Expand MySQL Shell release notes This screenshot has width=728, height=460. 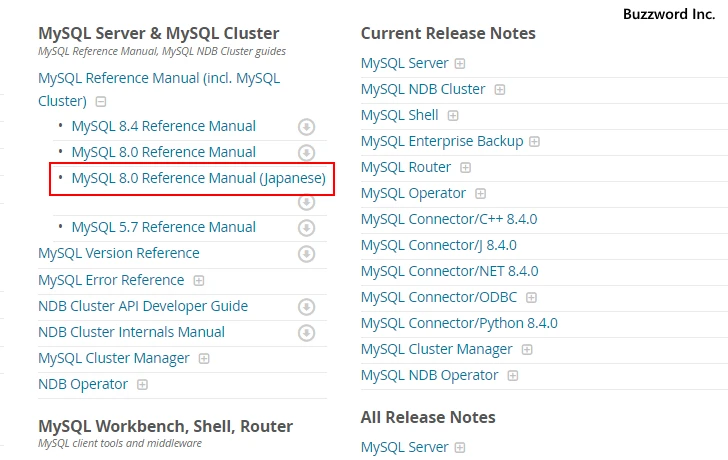point(453,116)
